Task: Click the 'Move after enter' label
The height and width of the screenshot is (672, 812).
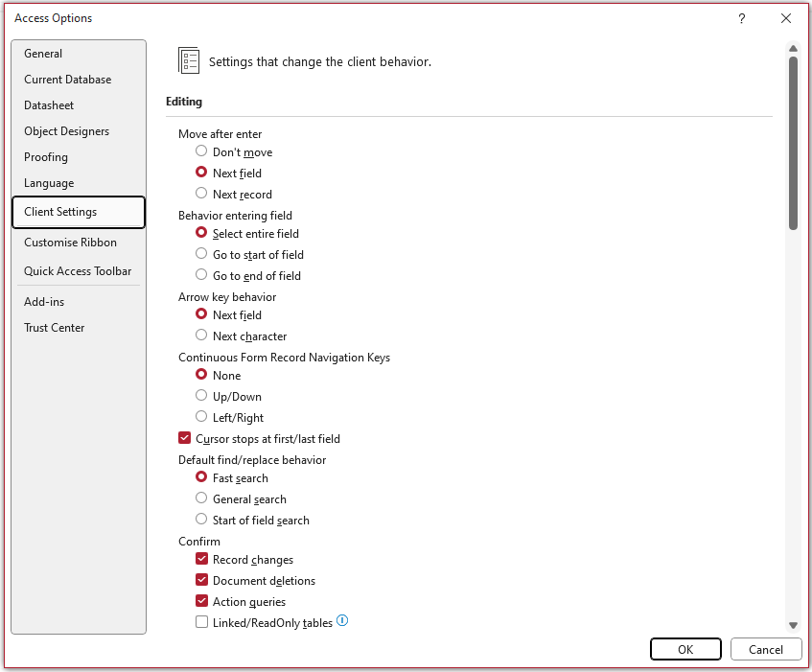Action: pyautogui.click(x=220, y=134)
